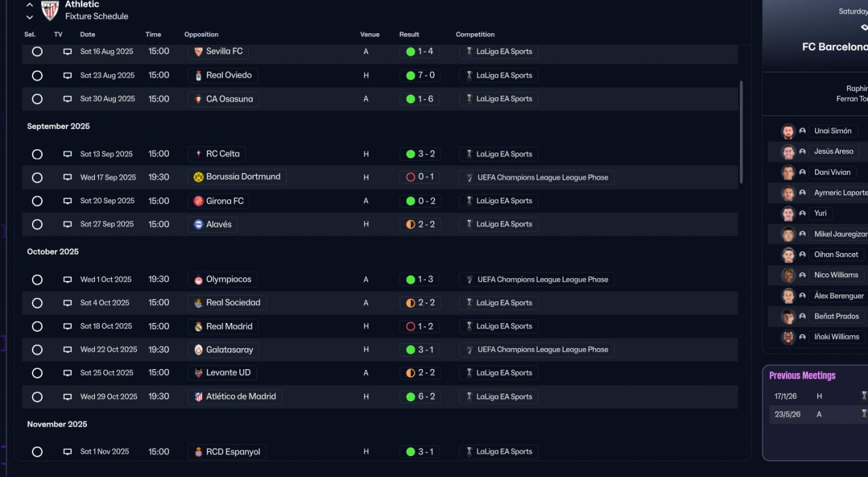Image resolution: width=868 pixels, height=477 pixels.
Task: Click Nico Williams' face portrait
Action: pos(788,275)
